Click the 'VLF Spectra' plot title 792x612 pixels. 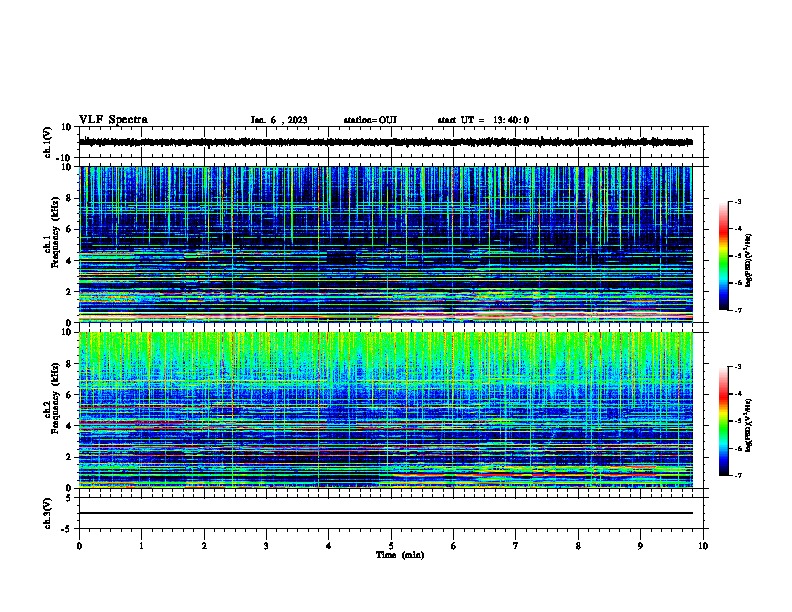click(113, 120)
